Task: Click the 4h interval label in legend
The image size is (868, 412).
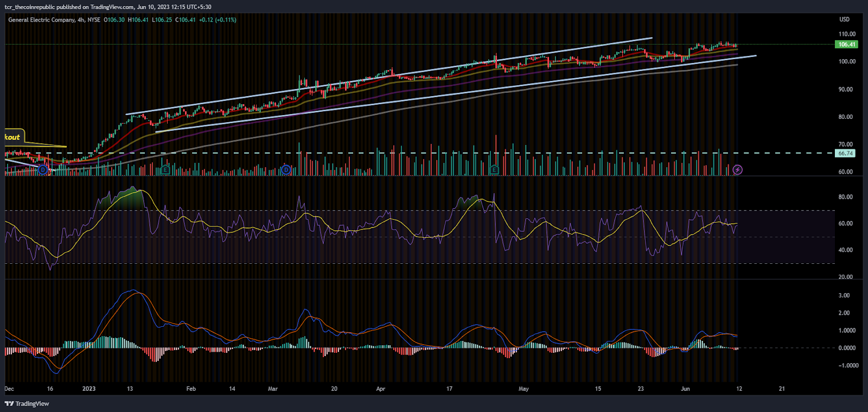Action: [81, 20]
